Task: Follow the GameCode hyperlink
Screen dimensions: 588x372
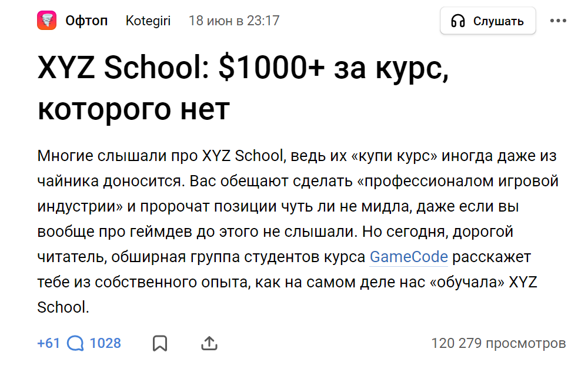Action: [x=409, y=257]
